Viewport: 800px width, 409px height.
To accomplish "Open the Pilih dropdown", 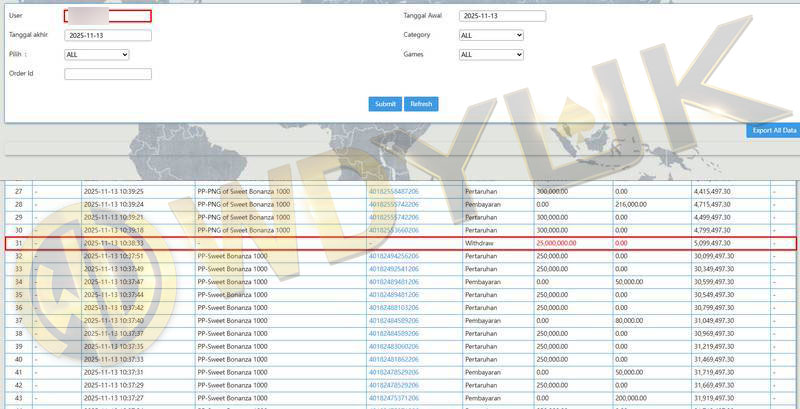I will (x=96, y=55).
